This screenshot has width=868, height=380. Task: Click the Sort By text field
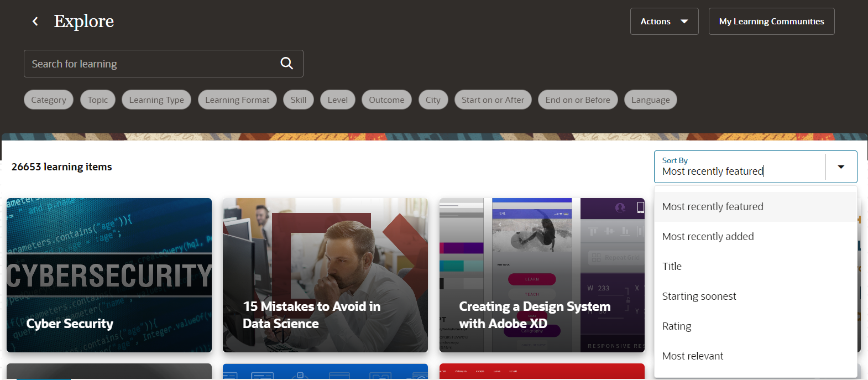740,166
